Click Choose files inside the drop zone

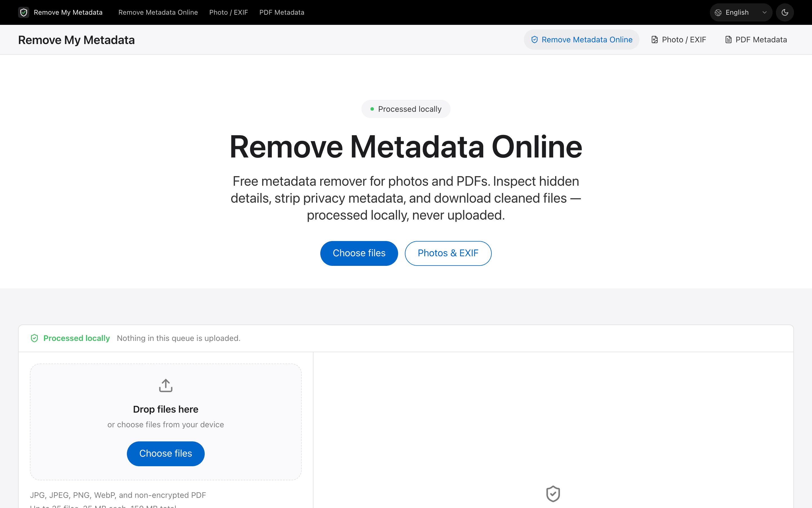pos(166,454)
